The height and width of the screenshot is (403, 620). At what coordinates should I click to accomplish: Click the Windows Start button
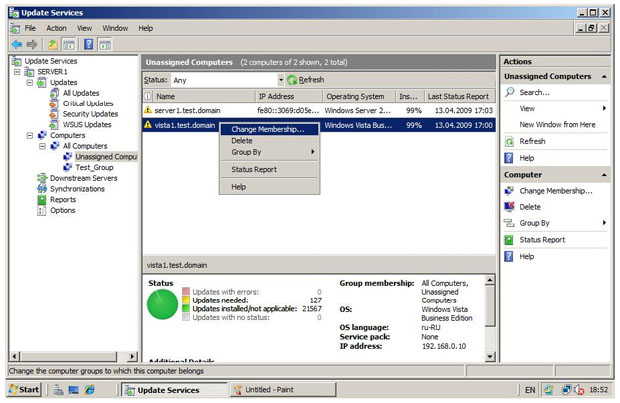coord(24,390)
